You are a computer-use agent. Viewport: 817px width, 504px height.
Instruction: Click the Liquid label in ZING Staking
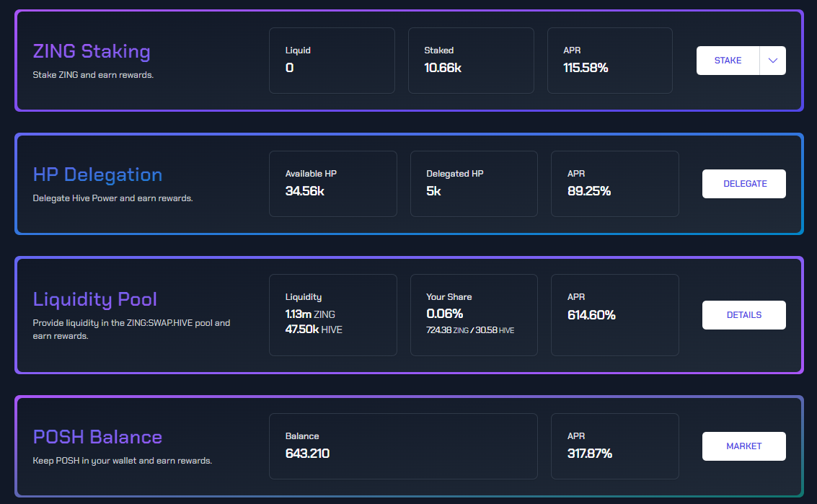298,50
